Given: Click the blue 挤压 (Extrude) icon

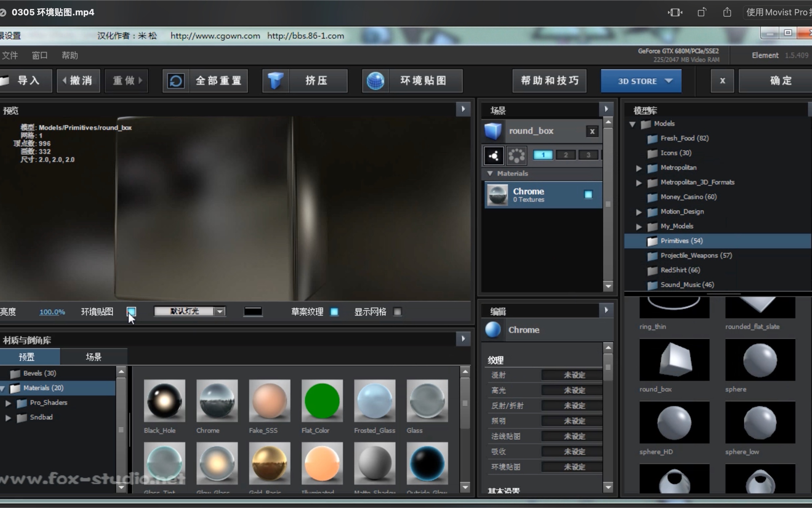Looking at the screenshot, I should [x=274, y=81].
